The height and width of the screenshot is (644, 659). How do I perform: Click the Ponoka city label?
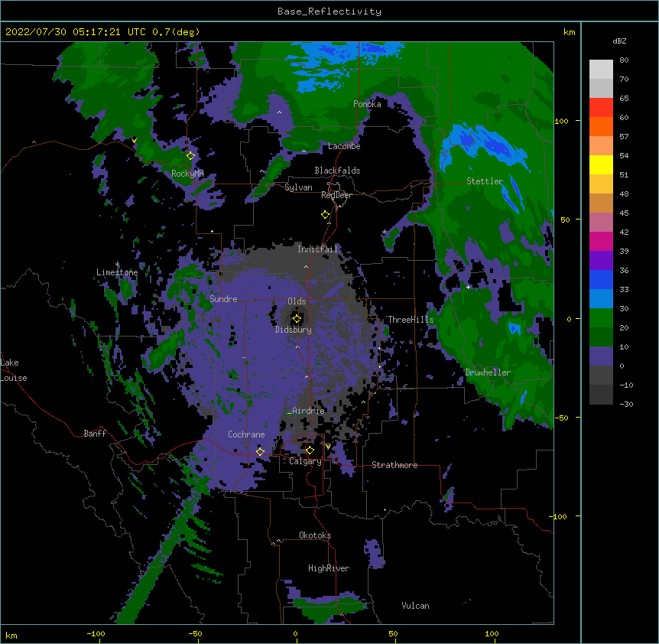367,104
